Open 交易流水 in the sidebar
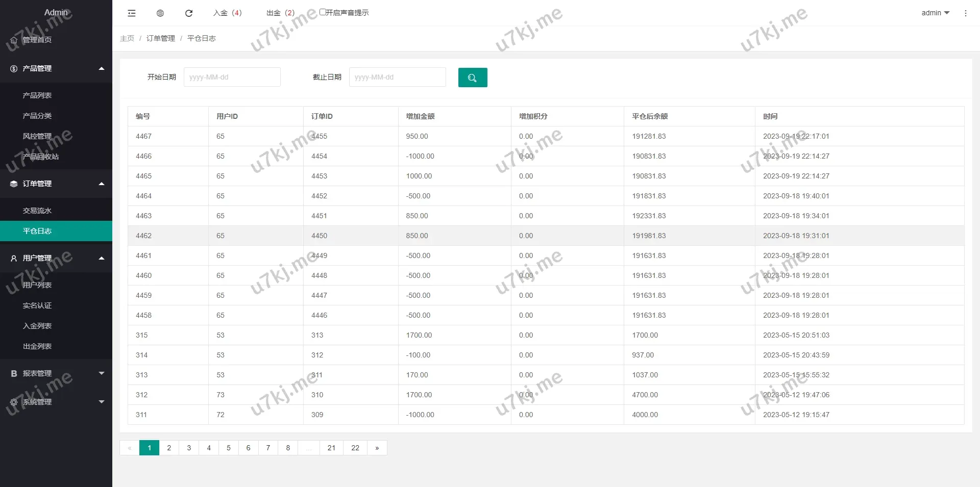This screenshot has width=980, height=487. pos(37,211)
